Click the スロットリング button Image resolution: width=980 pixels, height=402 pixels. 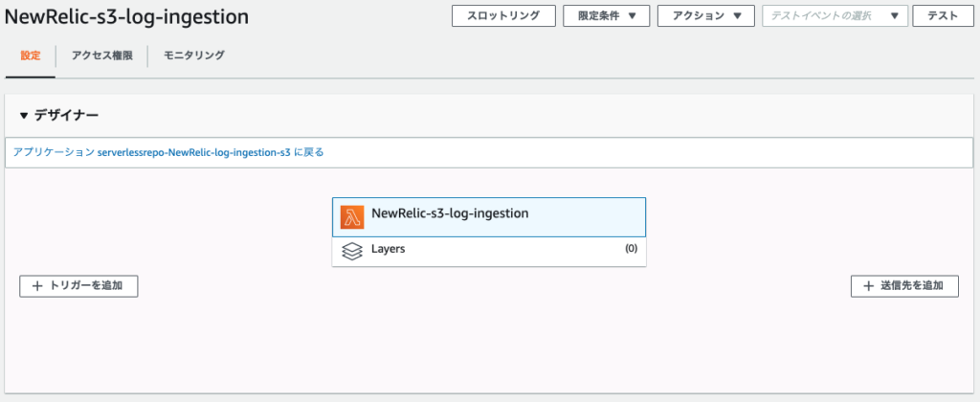pos(503,16)
